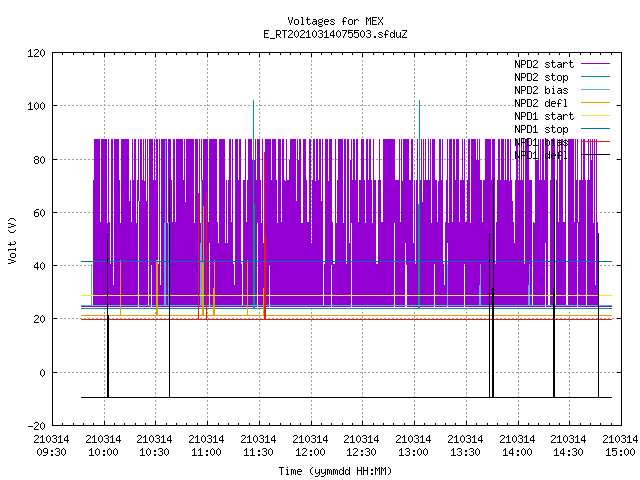Screen dimensions: 640x480
Task: Click the light blue NPD2 bias legend line
Action: tap(596, 89)
